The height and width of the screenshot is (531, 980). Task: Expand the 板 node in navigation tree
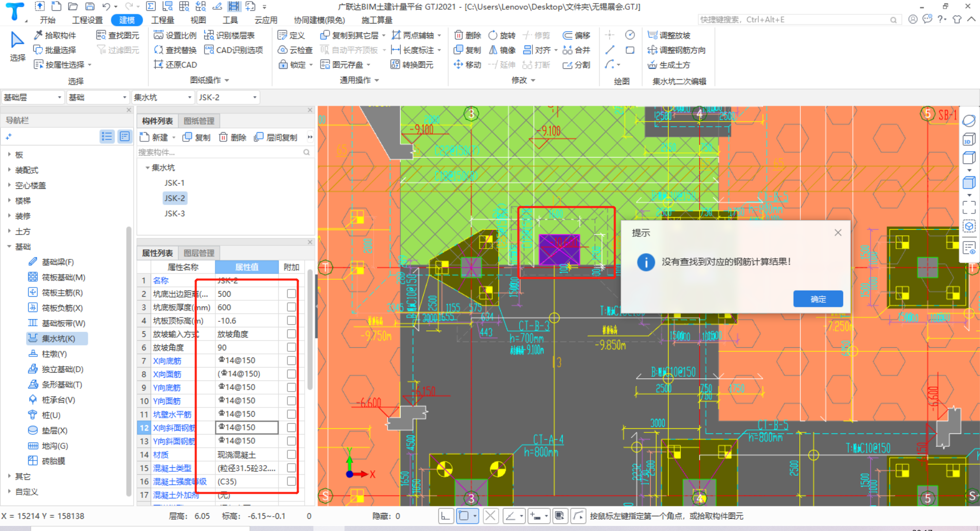point(9,154)
